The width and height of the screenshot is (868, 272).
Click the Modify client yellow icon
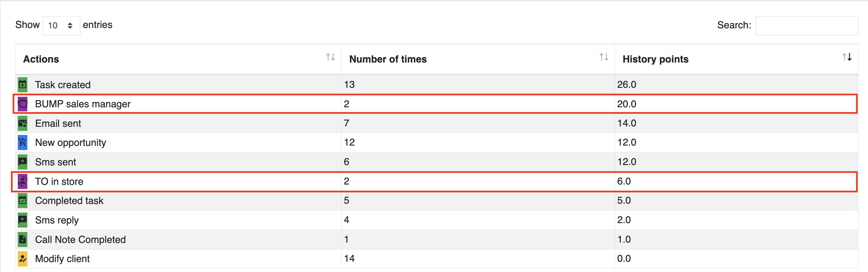[x=23, y=259]
